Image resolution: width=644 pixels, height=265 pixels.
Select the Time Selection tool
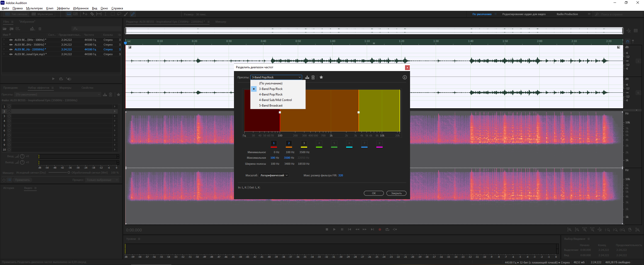(x=106, y=14)
